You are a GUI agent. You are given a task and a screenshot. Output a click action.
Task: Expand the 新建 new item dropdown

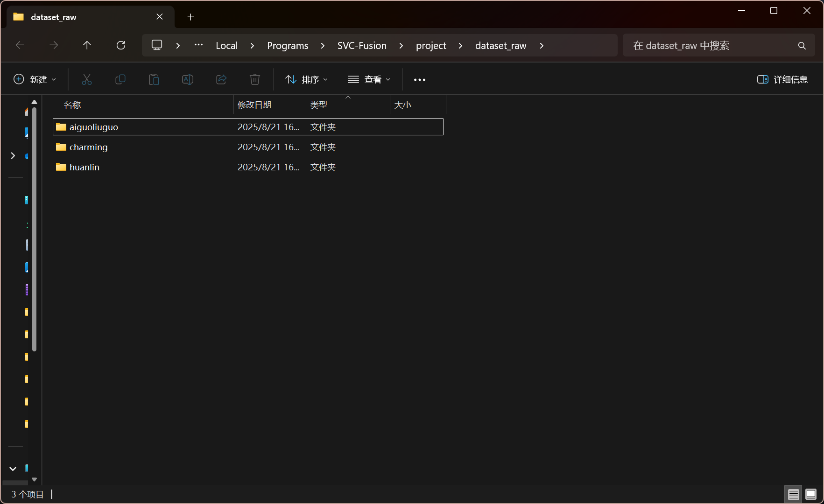tap(35, 79)
